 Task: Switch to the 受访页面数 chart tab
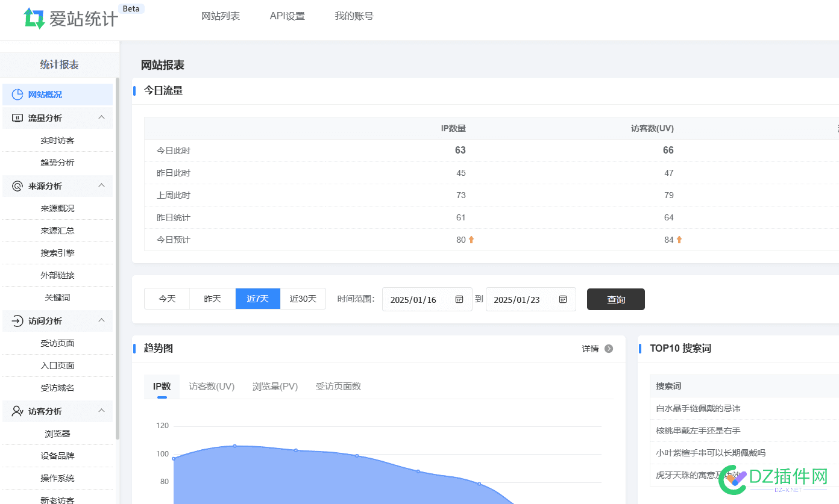point(338,387)
